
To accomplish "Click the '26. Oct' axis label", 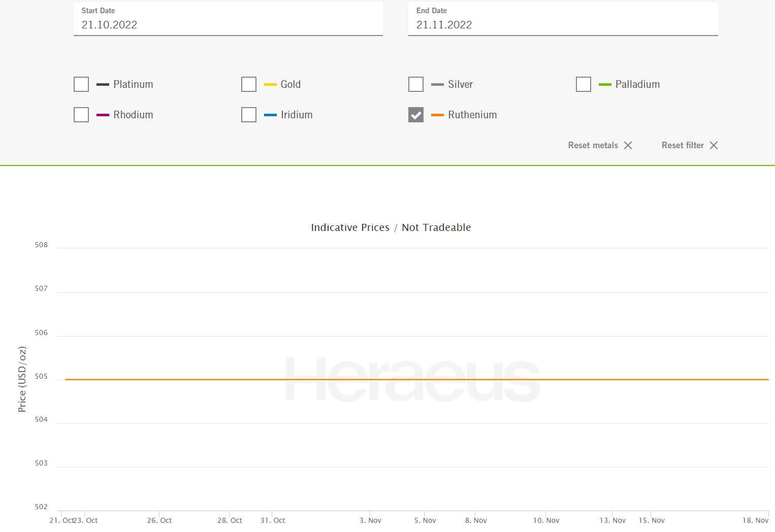I will (x=159, y=520).
